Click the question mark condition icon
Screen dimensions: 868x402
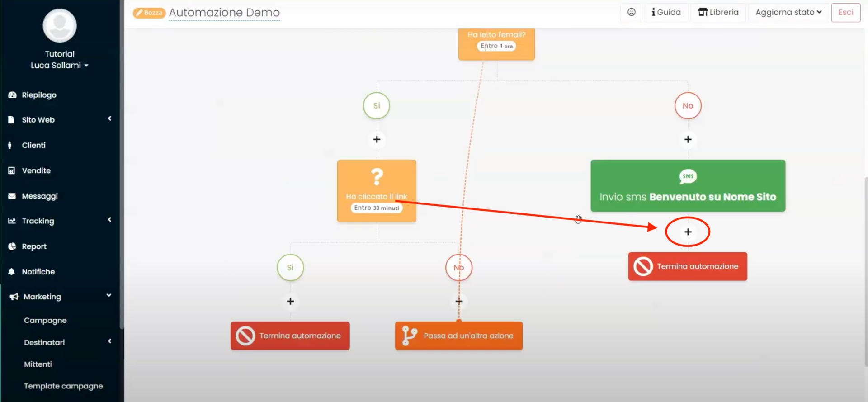(x=377, y=177)
